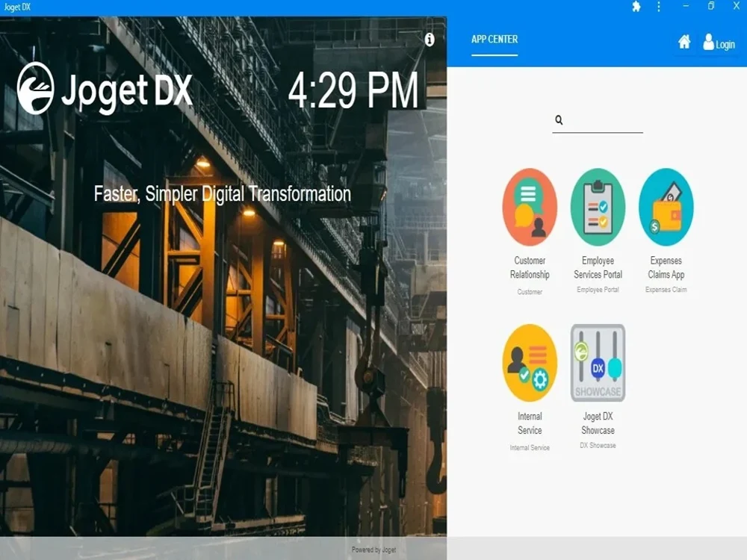This screenshot has height=560, width=747.
Task: Launch the Expenses Claims App wallet icon
Action: click(666, 207)
